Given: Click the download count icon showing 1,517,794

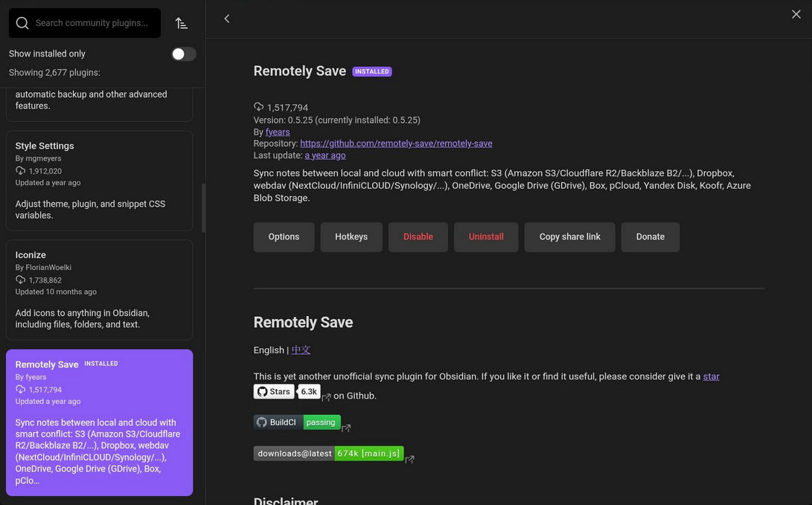Looking at the screenshot, I should click(x=258, y=106).
